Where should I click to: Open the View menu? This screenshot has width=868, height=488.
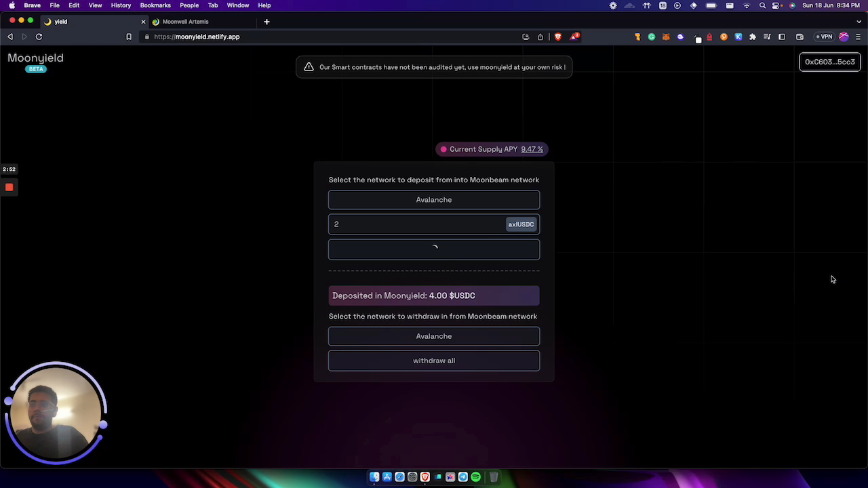coord(95,5)
